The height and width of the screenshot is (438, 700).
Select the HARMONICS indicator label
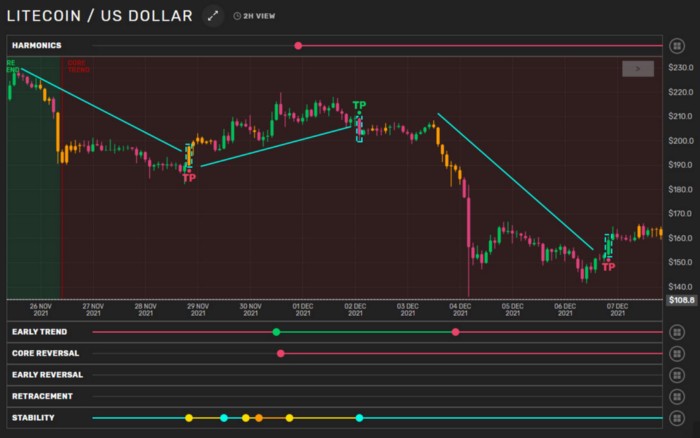(x=37, y=46)
